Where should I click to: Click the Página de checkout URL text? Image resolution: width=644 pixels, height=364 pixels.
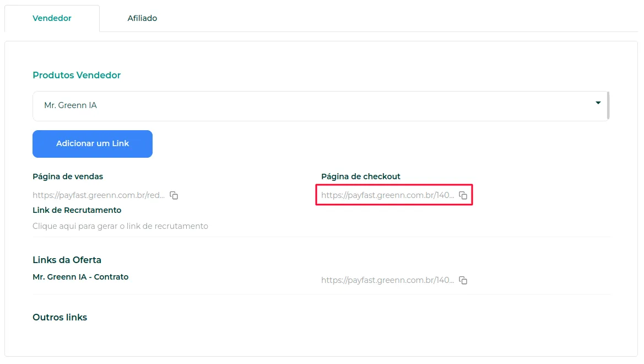click(388, 195)
